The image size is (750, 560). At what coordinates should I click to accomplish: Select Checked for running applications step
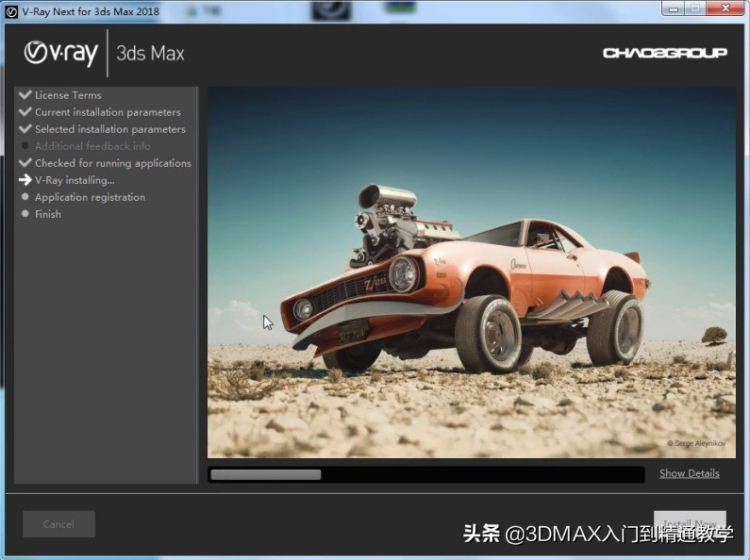click(113, 163)
